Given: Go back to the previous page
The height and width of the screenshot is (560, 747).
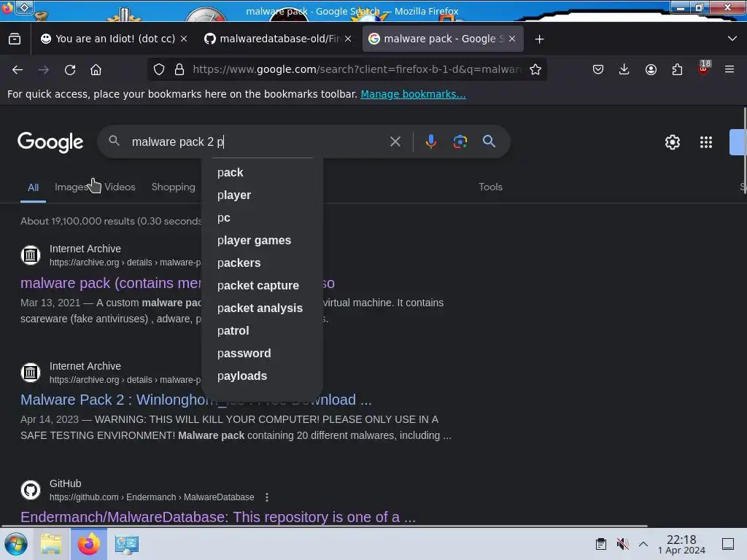Looking at the screenshot, I should coord(18,69).
